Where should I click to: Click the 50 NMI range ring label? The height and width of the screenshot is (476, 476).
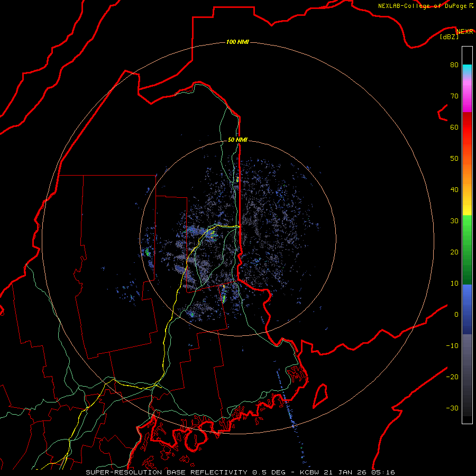(237, 140)
